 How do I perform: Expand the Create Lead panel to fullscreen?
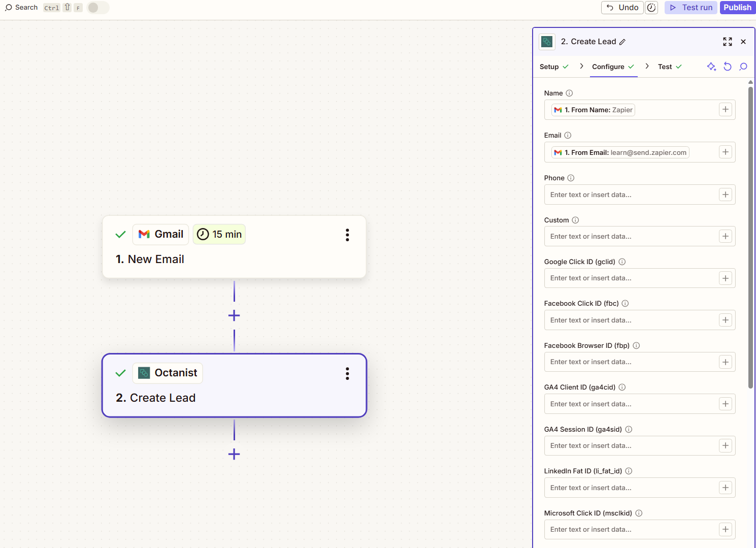(728, 42)
